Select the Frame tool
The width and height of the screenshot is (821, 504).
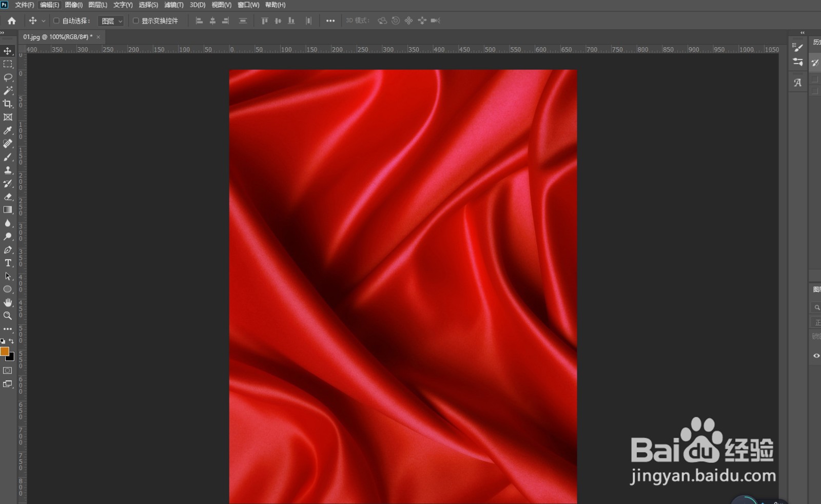(x=8, y=117)
